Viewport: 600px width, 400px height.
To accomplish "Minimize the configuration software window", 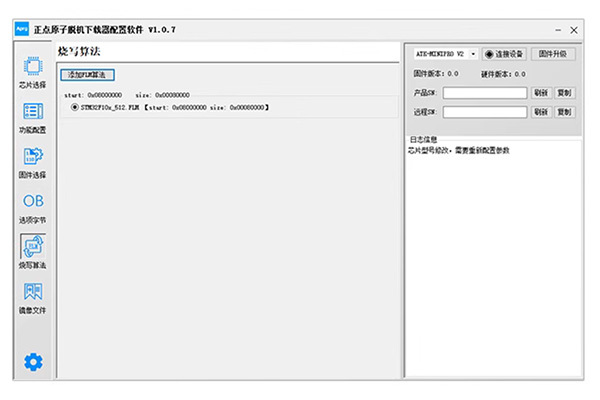I will (558, 30).
